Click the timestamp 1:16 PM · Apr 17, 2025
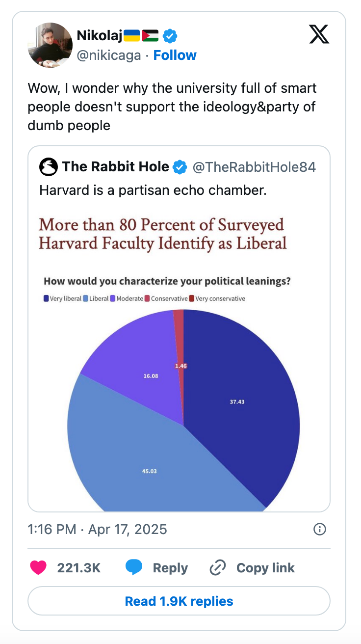 [x=97, y=530]
